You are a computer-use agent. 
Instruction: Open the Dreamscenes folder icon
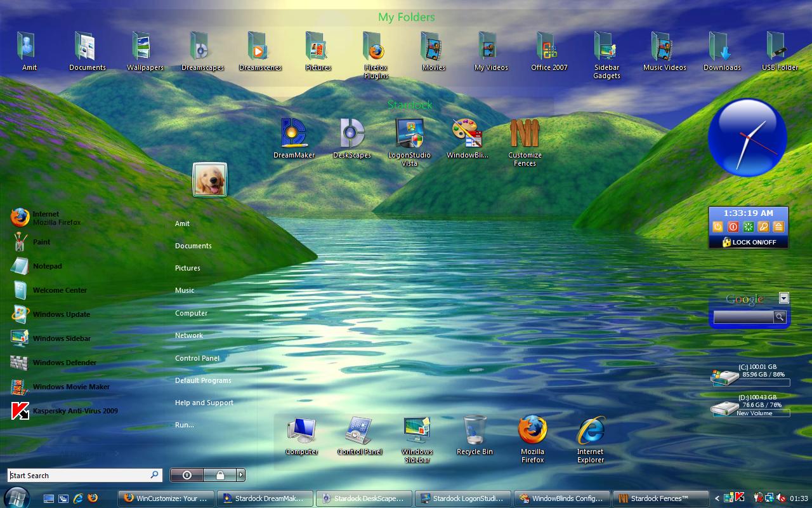(260, 51)
